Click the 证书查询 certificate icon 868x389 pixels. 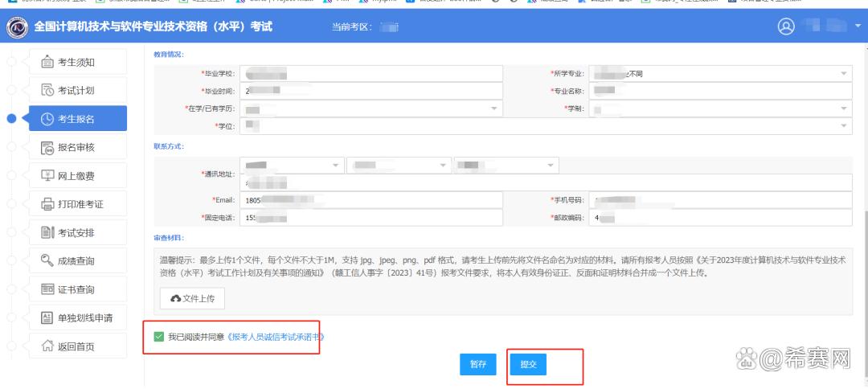47,289
